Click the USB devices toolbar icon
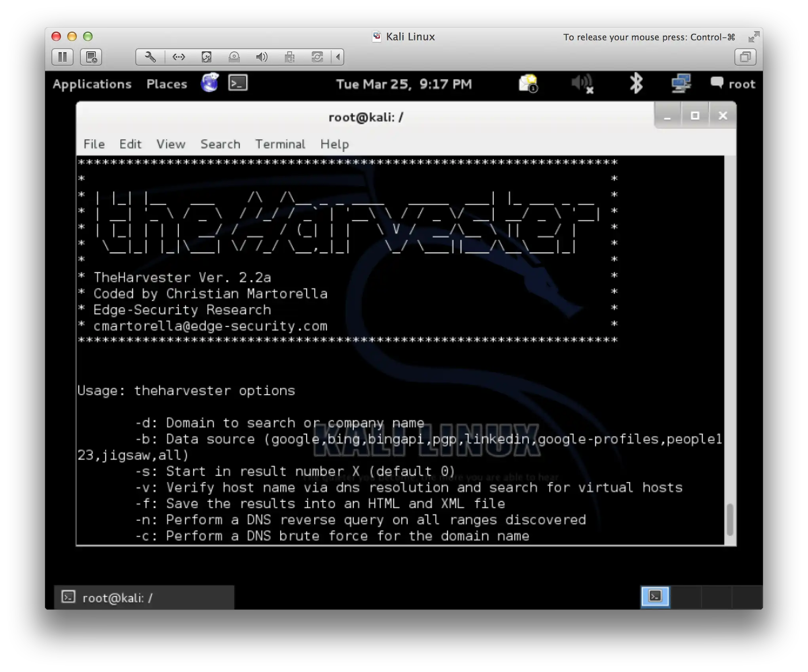Image resolution: width=808 pixels, height=672 pixels. (290, 57)
